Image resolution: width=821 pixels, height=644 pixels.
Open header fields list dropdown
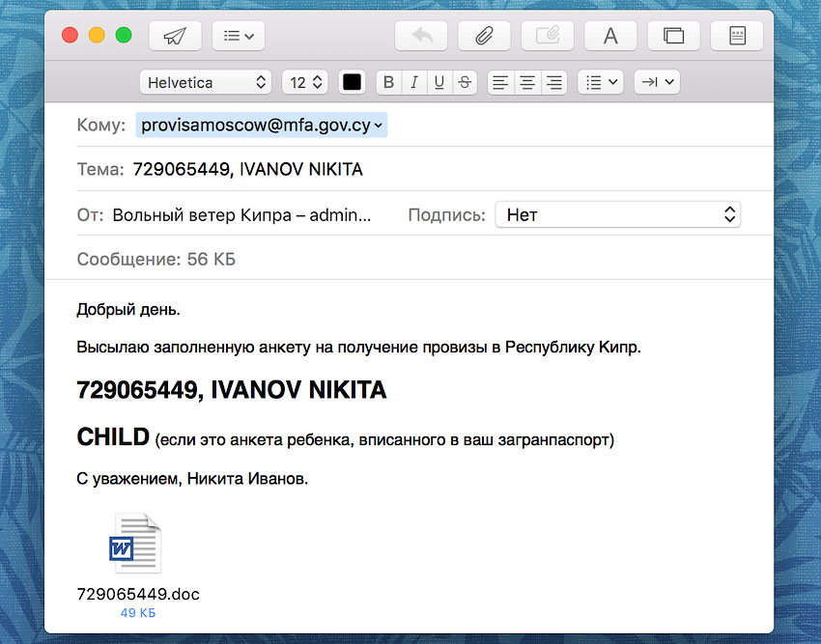(x=239, y=36)
